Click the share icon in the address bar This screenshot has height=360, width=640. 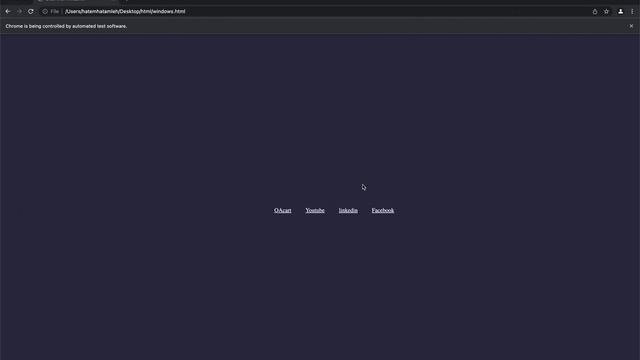tap(595, 11)
